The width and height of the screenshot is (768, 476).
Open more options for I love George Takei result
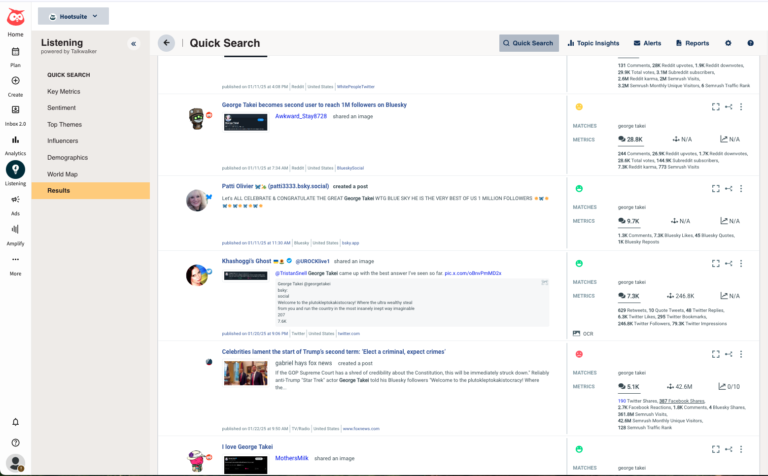coord(741,449)
